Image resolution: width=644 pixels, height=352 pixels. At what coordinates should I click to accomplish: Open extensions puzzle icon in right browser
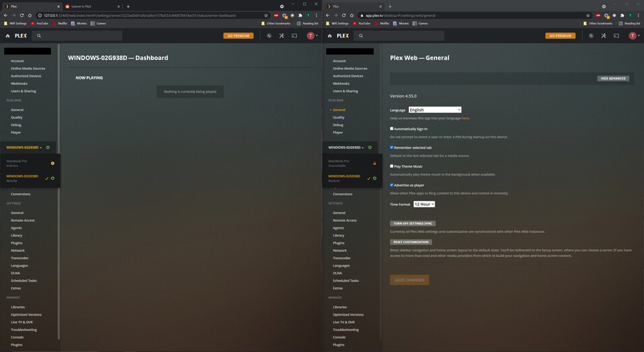pyautogui.click(x=622, y=15)
